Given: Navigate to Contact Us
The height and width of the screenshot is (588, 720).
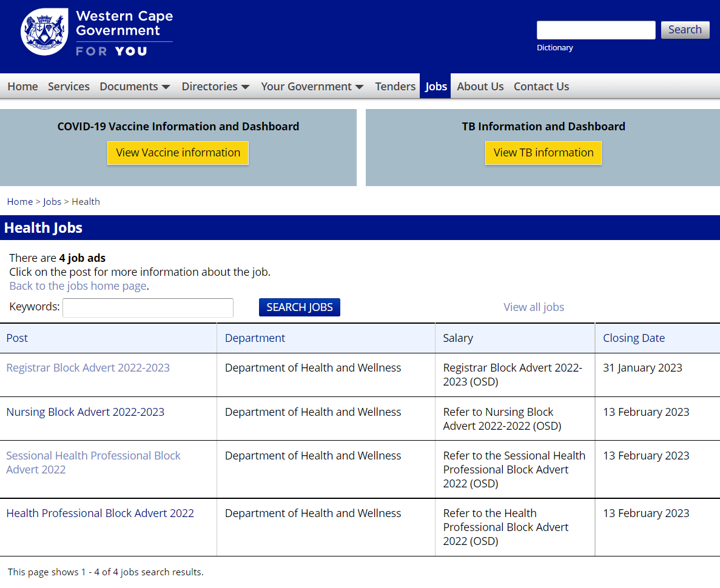Looking at the screenshot, I should tap(541, 87).
